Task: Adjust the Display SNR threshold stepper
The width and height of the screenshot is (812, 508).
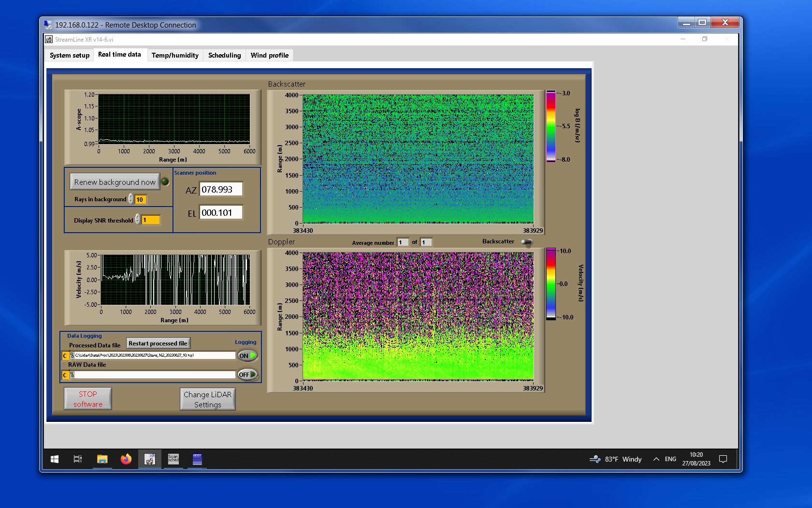Action: [138, 220]
